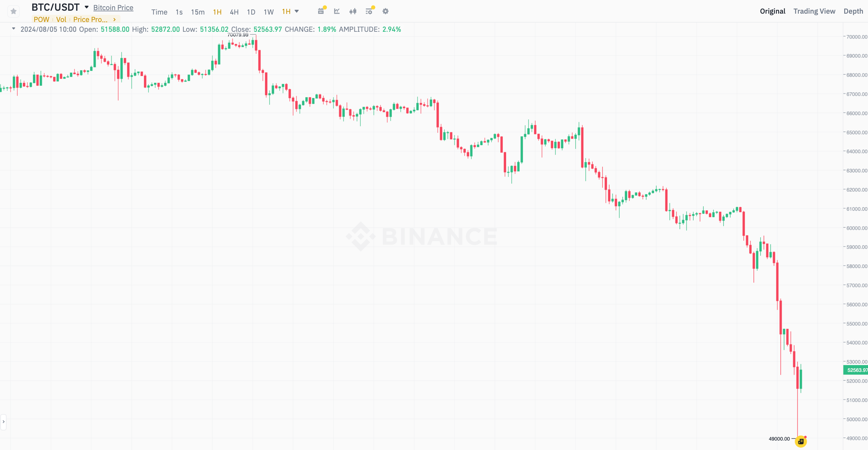
Task: Select the 1D interval
Action: coord(251,12)
